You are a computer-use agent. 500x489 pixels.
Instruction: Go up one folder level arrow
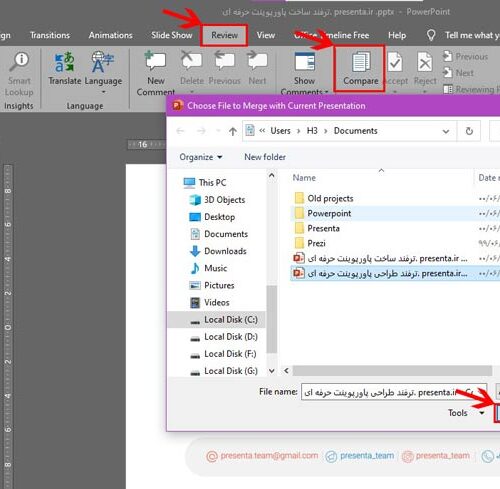pyautogui.click(x=233, y=131)
